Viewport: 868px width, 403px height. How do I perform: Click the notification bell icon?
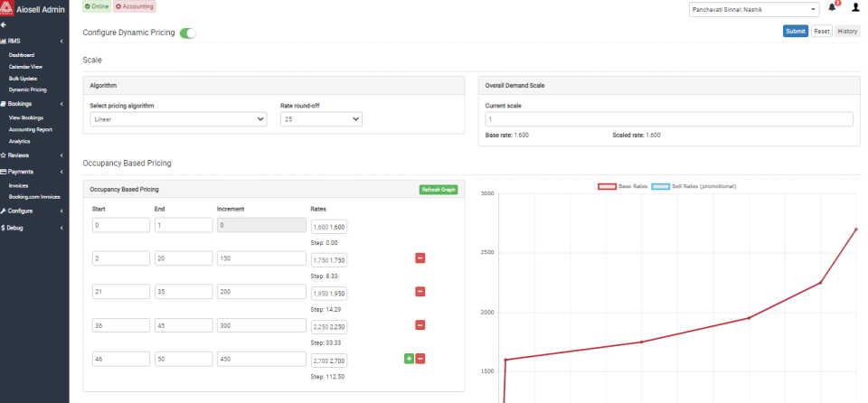(x=832, y=8)
